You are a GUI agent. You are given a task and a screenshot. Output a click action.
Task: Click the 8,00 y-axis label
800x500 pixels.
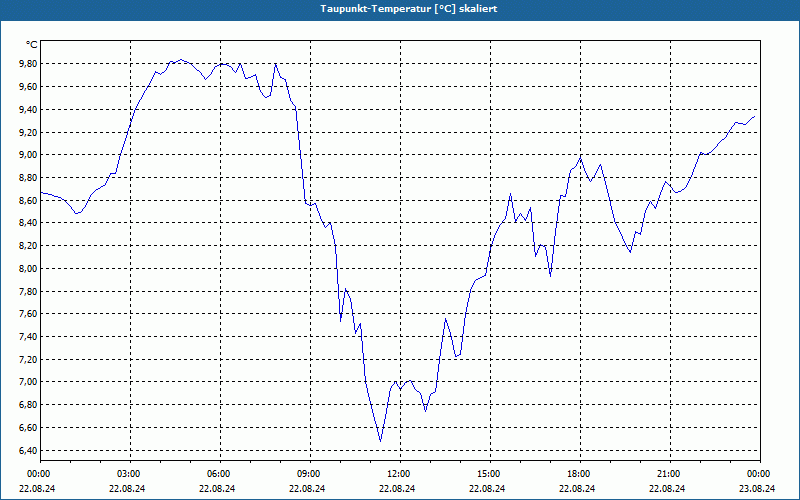point(29,268)
